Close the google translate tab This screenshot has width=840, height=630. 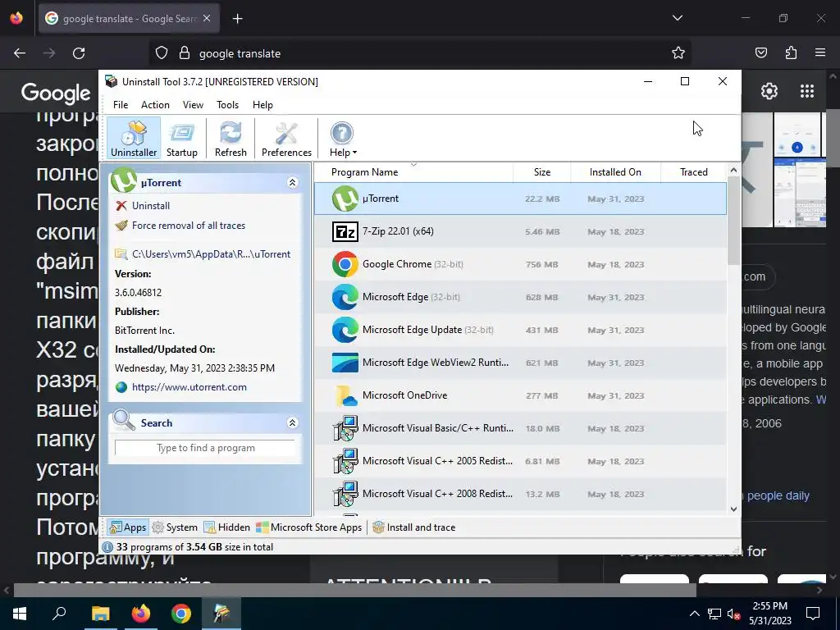point(207,18)
